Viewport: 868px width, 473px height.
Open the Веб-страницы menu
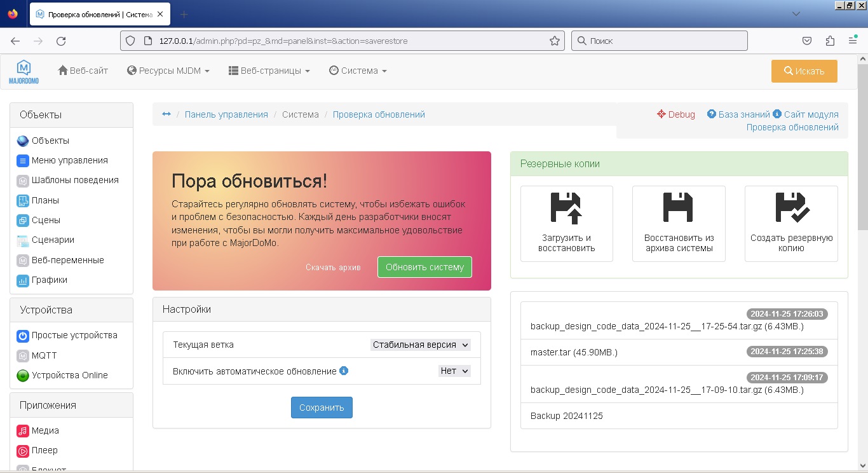click(x=269, y=71)
